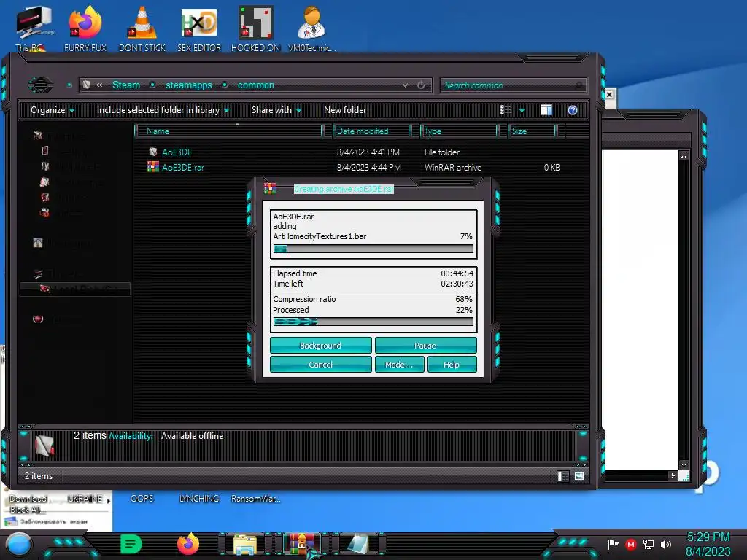Change the view layout icon
This screenshot has height=560, width=747.
tap(506, 110)
